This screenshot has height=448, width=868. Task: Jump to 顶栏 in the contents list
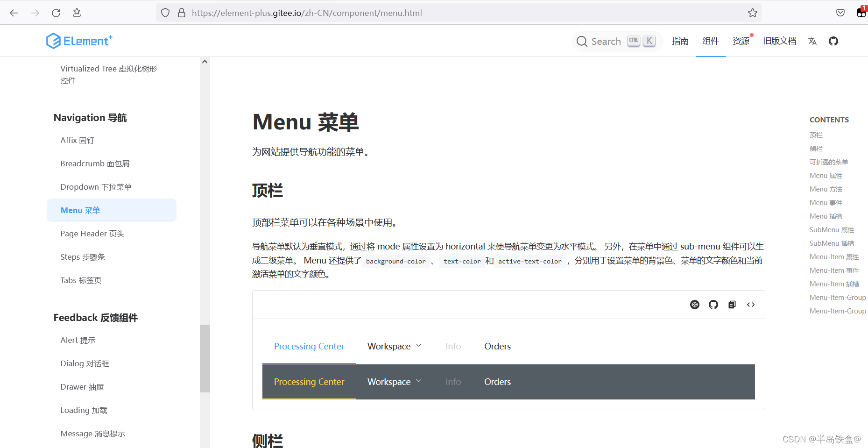tap(816, 135)
